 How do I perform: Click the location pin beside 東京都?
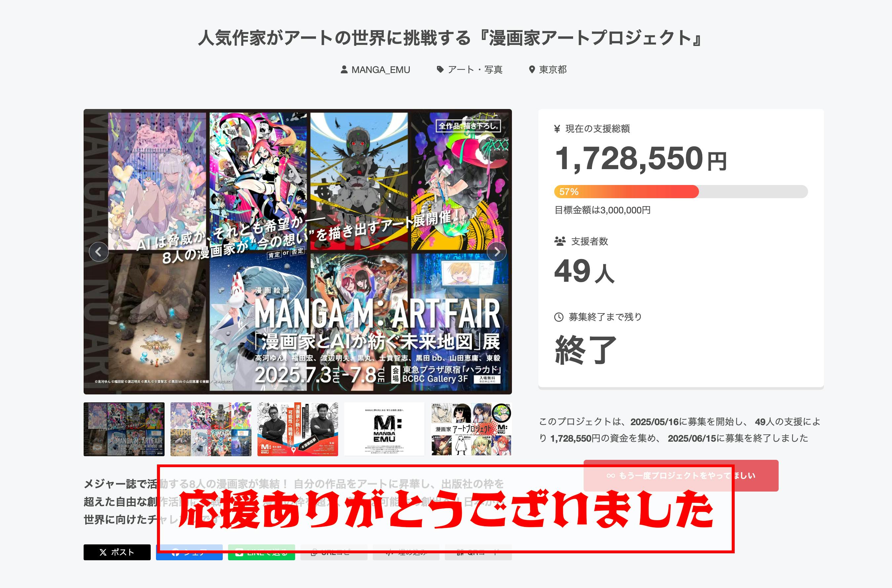[x=531, y=69]
